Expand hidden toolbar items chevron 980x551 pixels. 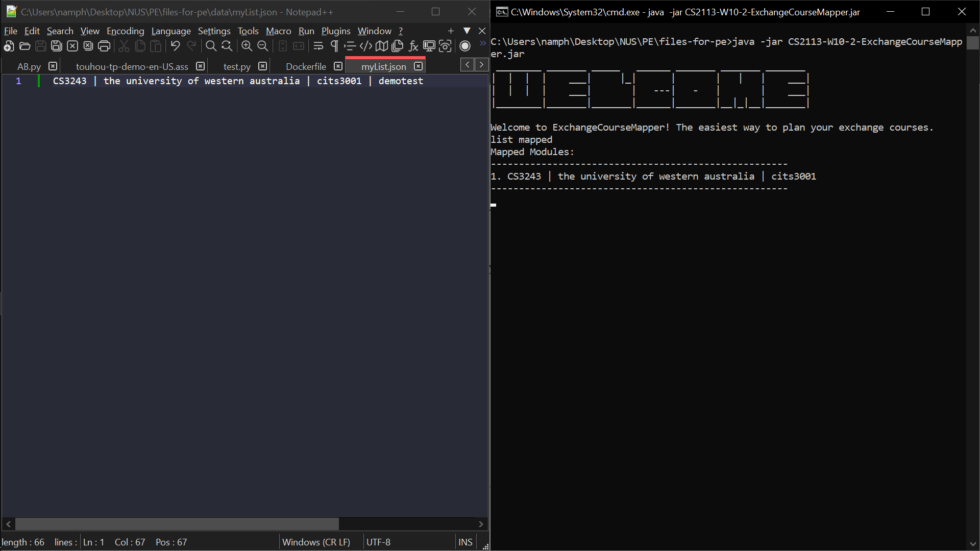point(482,44)
